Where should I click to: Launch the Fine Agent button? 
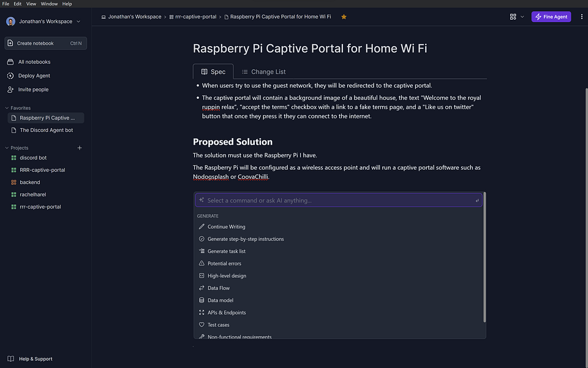coord(551,17)
